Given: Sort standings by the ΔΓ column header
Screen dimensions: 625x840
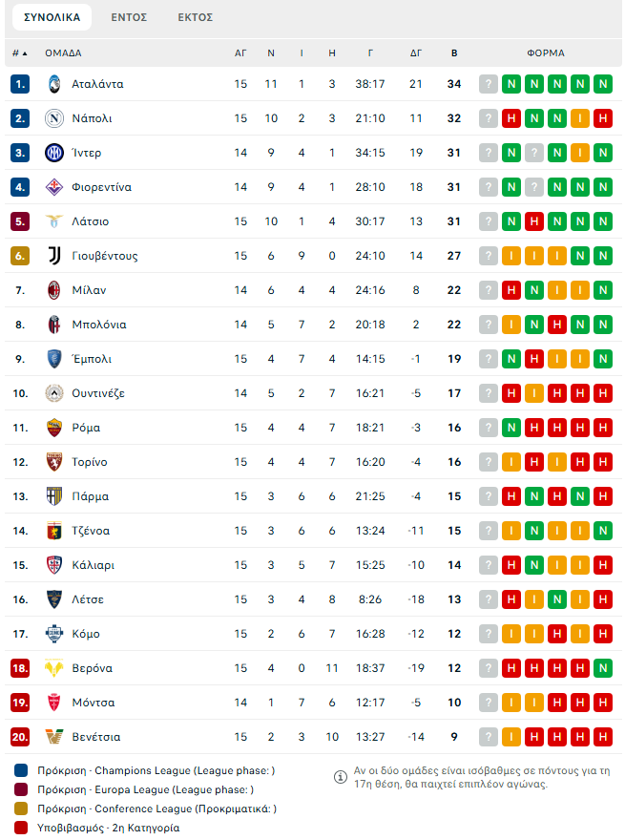Looking at the screenshot, I should point(416,53).
